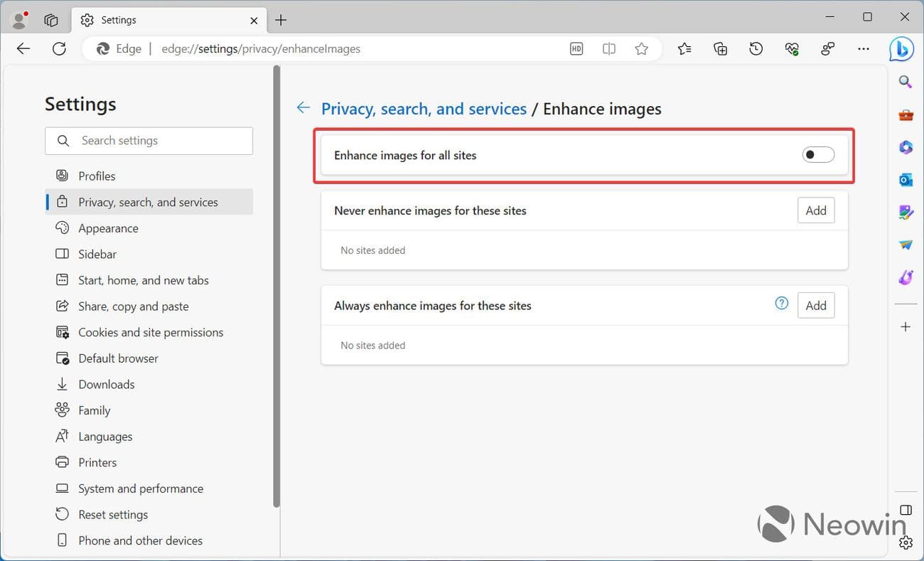This screenshot has width=924, height=561.
Task: Click the Bing chat icon in the sidebar
Action: (x=902, y=49)
